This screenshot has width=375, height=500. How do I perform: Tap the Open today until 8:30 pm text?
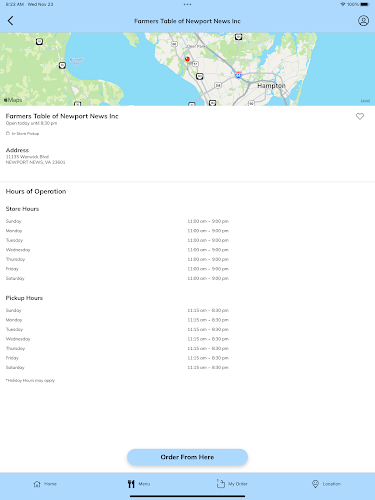click(x=31, y=123)
